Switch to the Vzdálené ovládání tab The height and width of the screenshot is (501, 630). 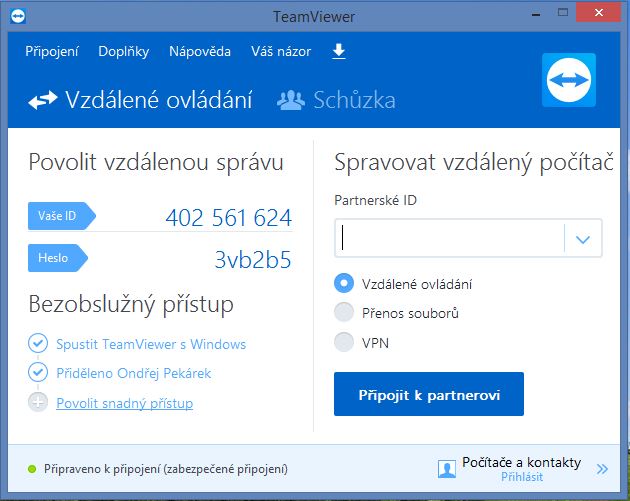point(140,100)
